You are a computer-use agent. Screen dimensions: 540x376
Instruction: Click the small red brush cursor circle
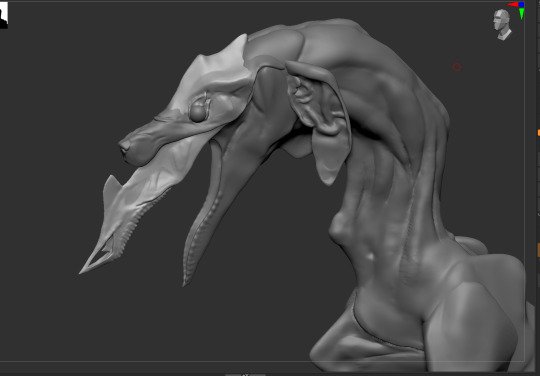(x=457, y=67)
